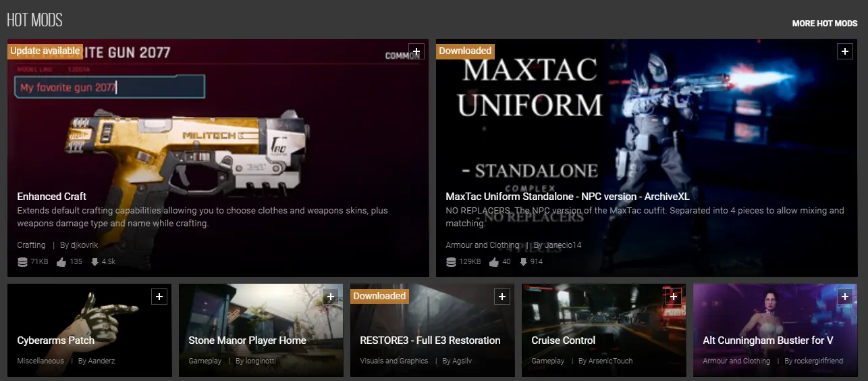This screenshot has width=868, height=381.
Task: Click 'Armour and Clothing' on Alt Cunningham card
Action: tap(736, 361)
